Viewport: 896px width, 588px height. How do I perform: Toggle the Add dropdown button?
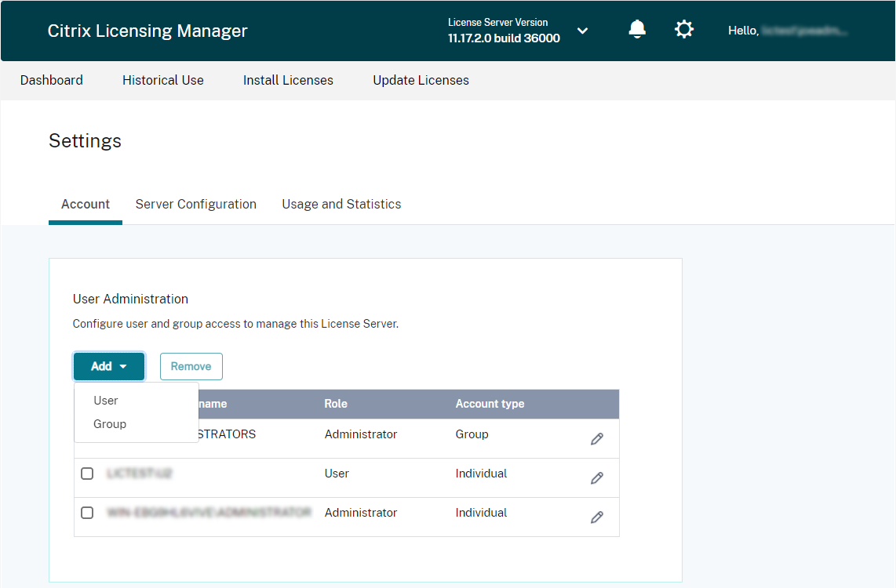coord(109,366)
